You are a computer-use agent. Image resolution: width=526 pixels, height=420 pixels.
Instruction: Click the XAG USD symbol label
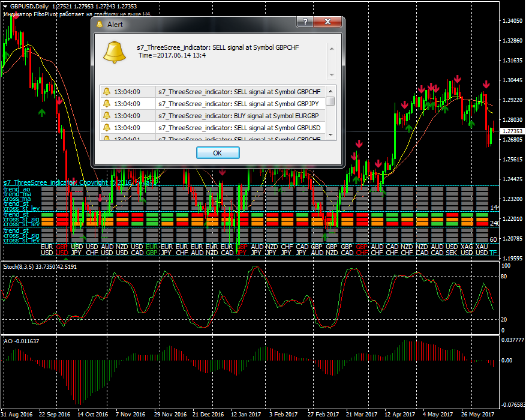467,250
